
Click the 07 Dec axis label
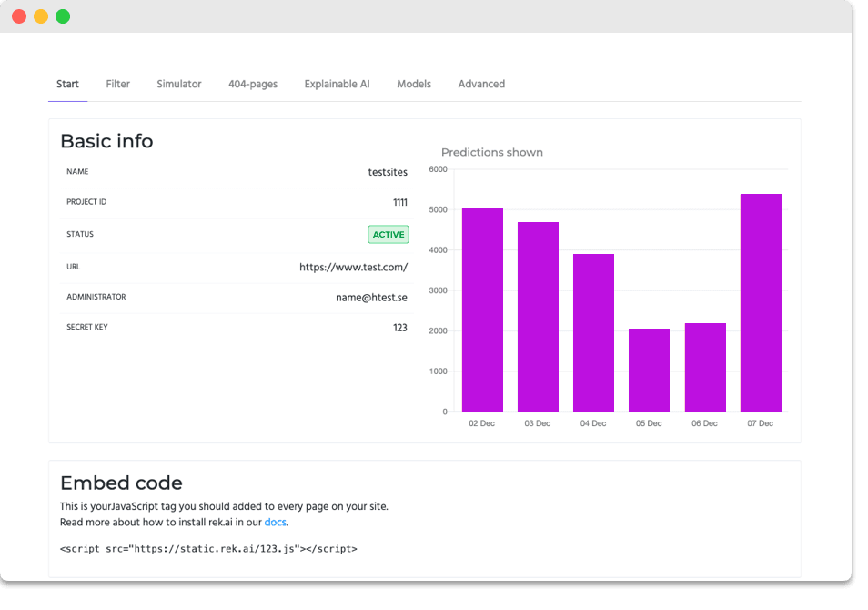tap(760, 423)
